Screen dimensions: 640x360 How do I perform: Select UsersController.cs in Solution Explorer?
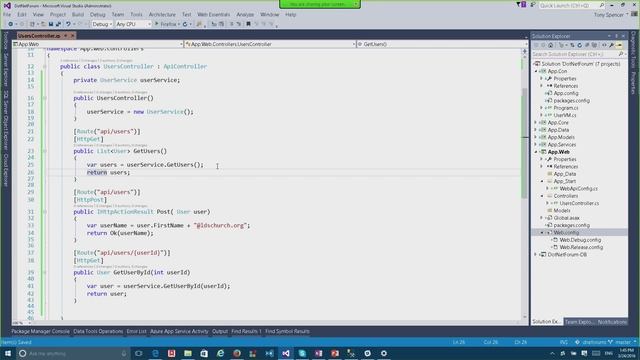click(x=579, y=203)
